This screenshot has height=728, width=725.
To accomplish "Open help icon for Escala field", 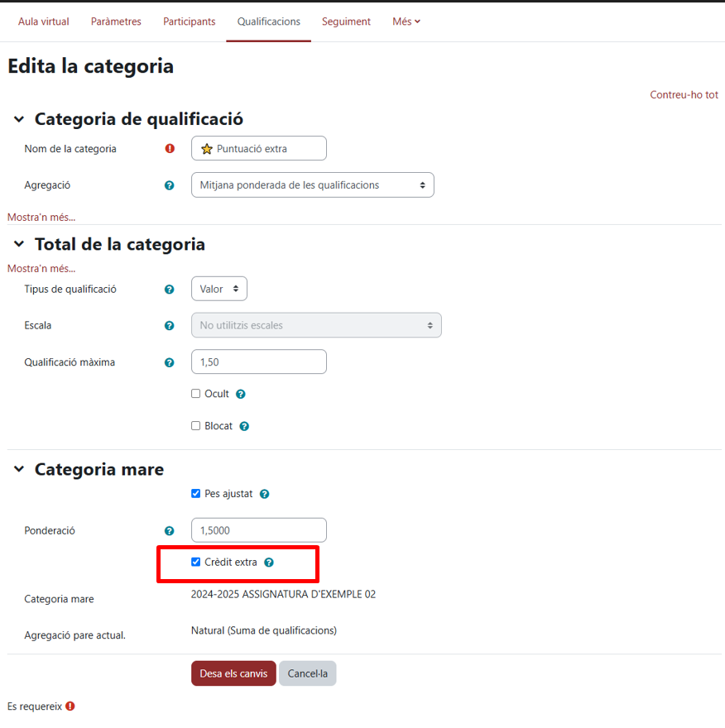I will pos(170,326).
